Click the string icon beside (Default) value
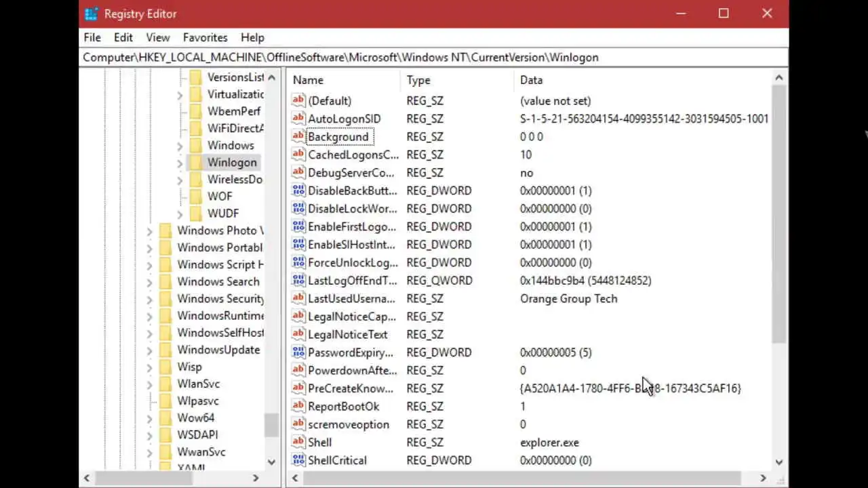 point(298,100)
